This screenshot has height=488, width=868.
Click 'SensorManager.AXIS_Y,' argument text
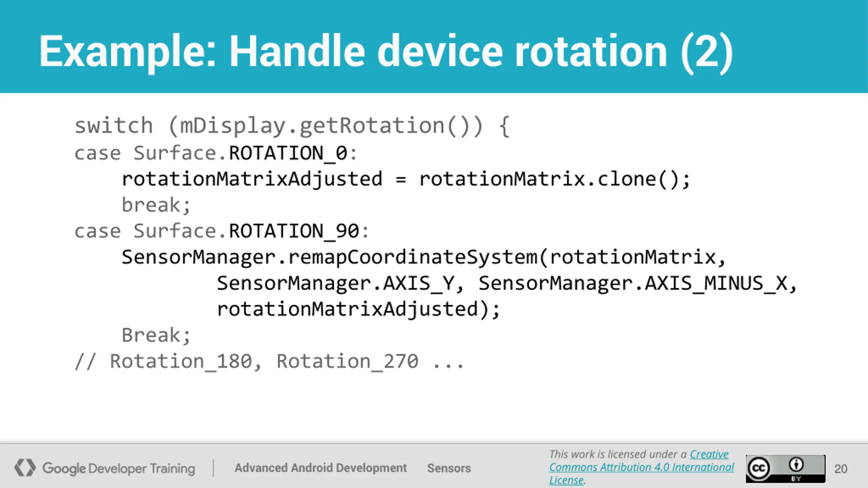(x=340, y=283)
